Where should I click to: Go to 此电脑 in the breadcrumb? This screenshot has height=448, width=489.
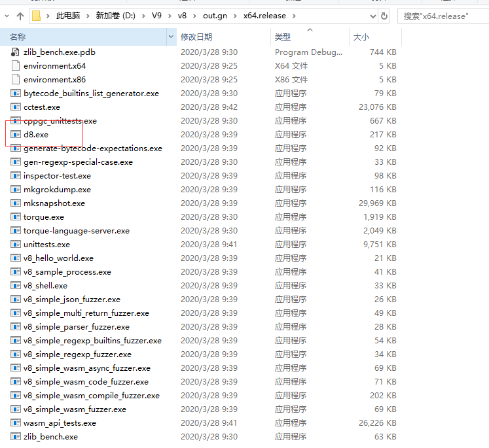(x=69, y=16)
